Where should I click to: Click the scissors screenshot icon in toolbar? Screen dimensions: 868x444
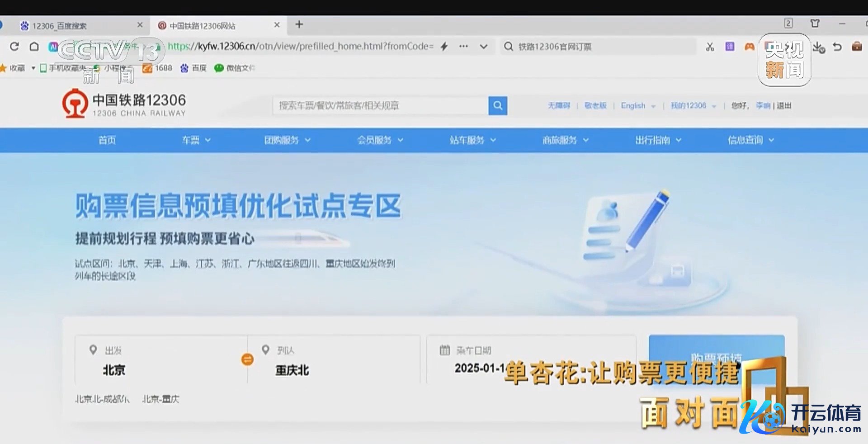point(710,47)
